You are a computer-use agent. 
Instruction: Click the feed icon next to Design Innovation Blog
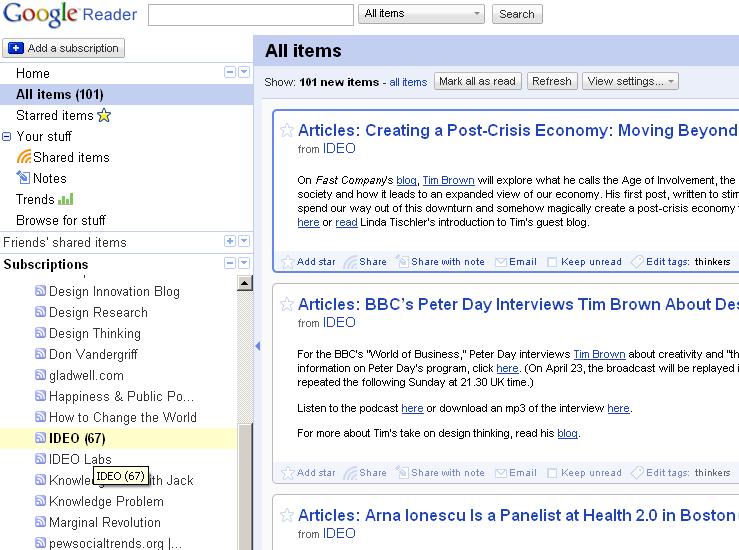(x=41, y=291)
